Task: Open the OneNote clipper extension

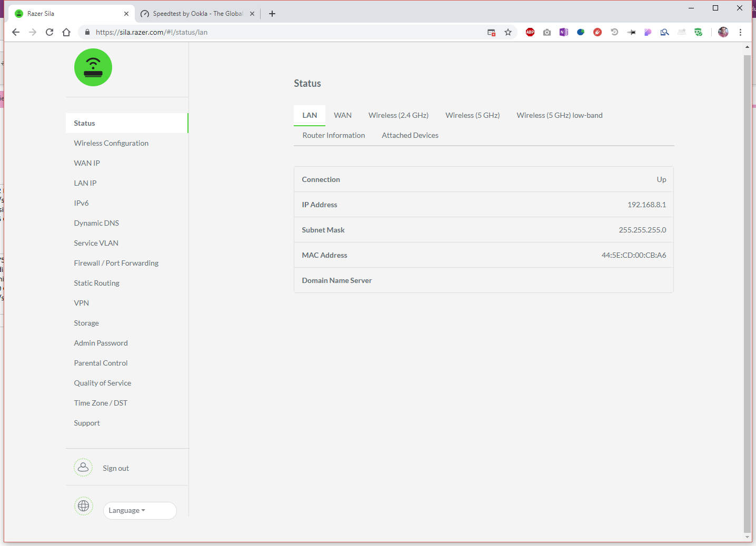Action: (564, 32)
